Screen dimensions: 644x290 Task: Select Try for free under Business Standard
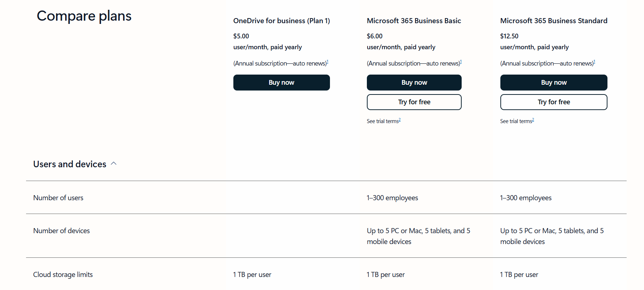coord(554,102)
